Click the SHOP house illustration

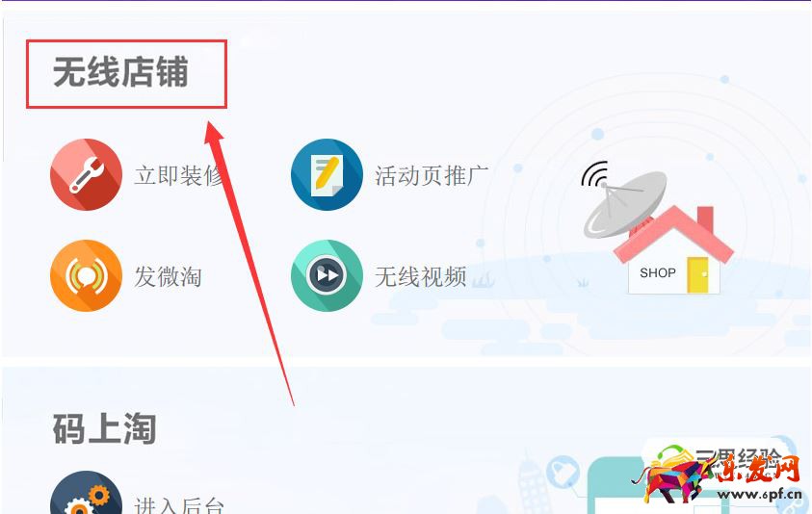[673, 250]
